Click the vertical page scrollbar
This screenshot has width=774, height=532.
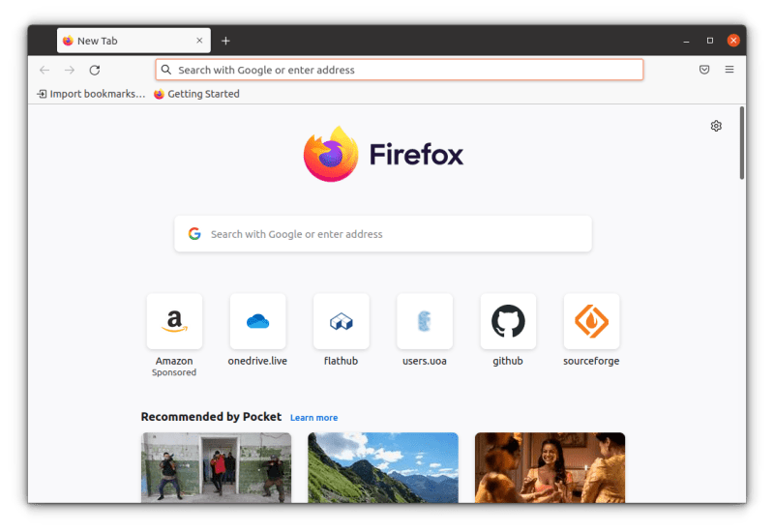click(742, 143)
